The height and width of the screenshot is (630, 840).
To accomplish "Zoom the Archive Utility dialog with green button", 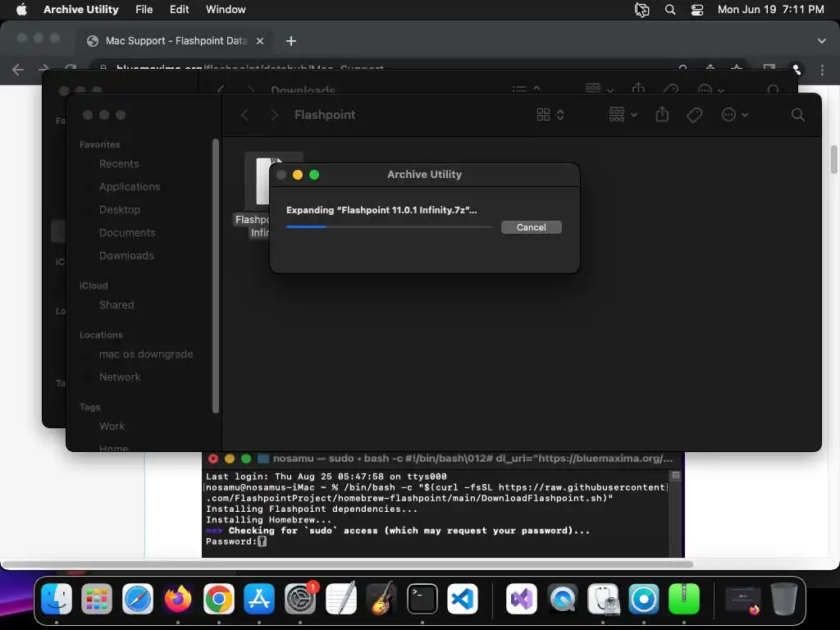I will (x=314, y=175).
